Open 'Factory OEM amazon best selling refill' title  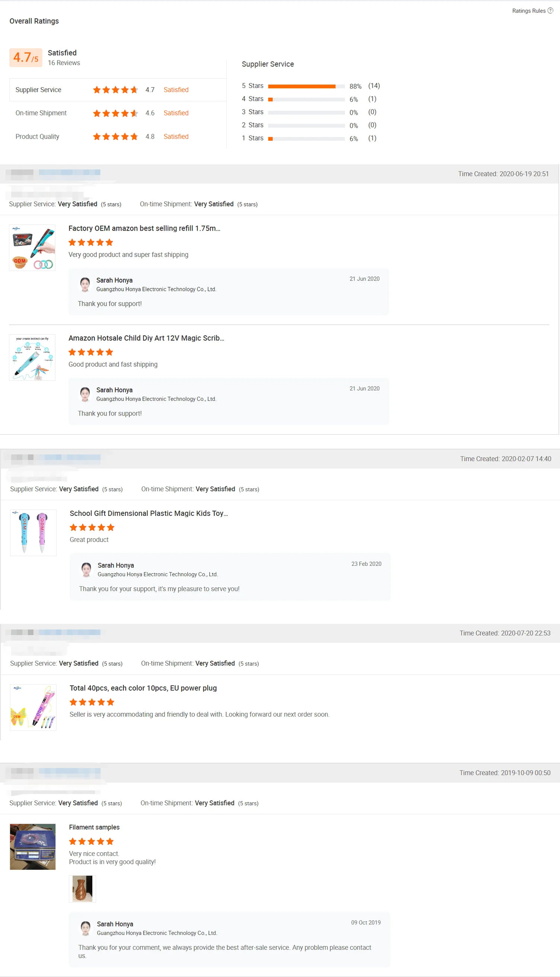[144, 228]
